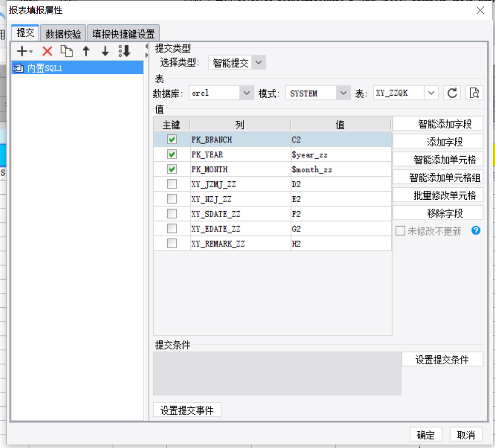
Task: Click the 添加字段 button
Action: [438, 142]
